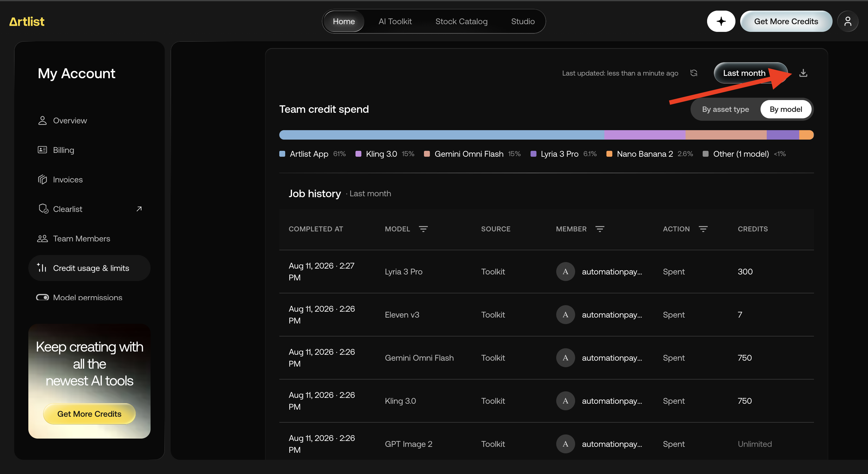Select the GPT Image 2 model cell

(408, 444)
